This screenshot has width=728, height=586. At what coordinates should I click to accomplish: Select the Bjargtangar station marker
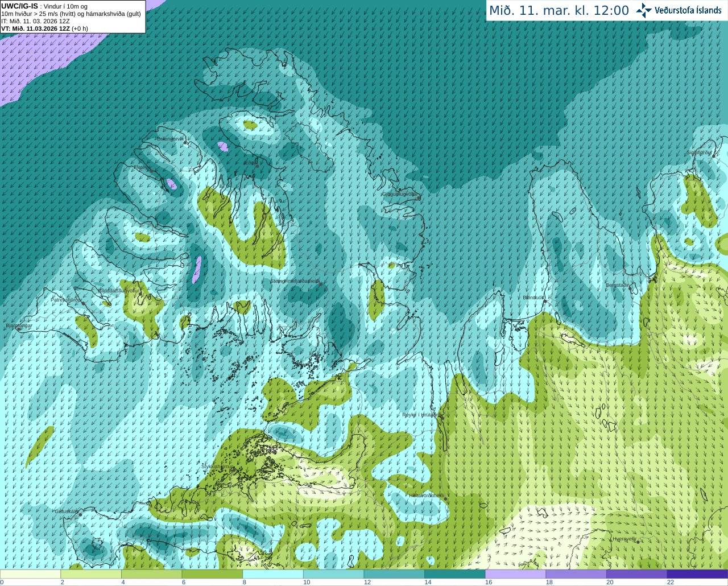pos(19,329)
